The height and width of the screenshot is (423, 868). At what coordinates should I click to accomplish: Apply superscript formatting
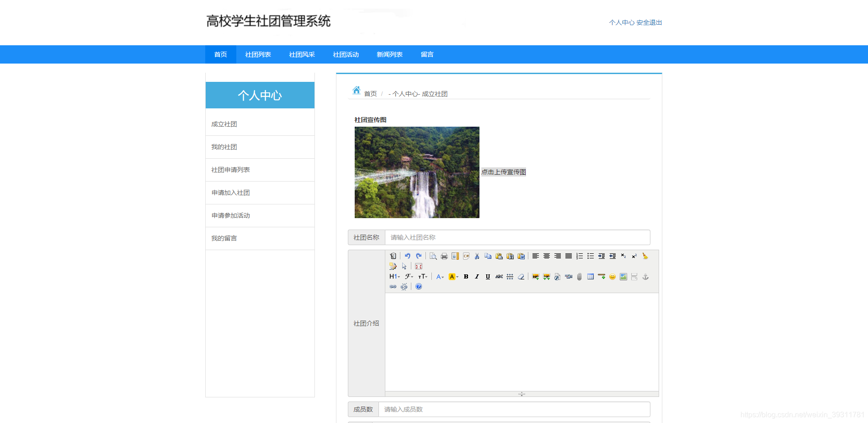coord(634,256)
